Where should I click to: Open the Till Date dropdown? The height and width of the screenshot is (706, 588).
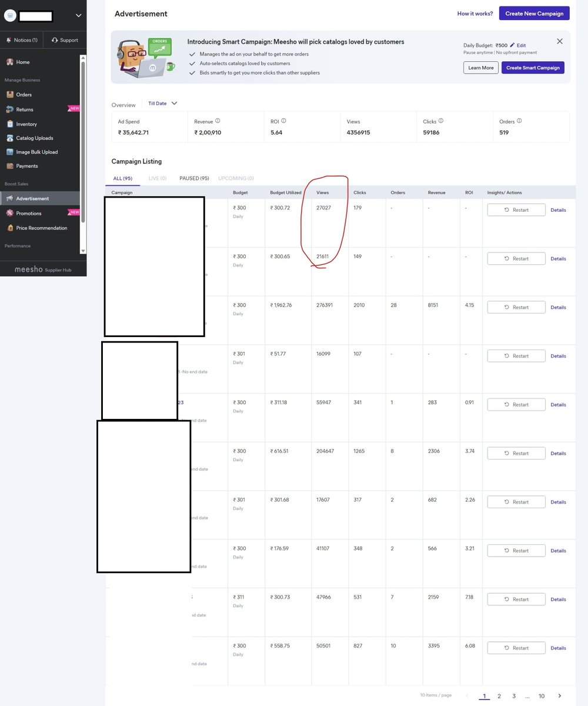click(x=163, y=103)
